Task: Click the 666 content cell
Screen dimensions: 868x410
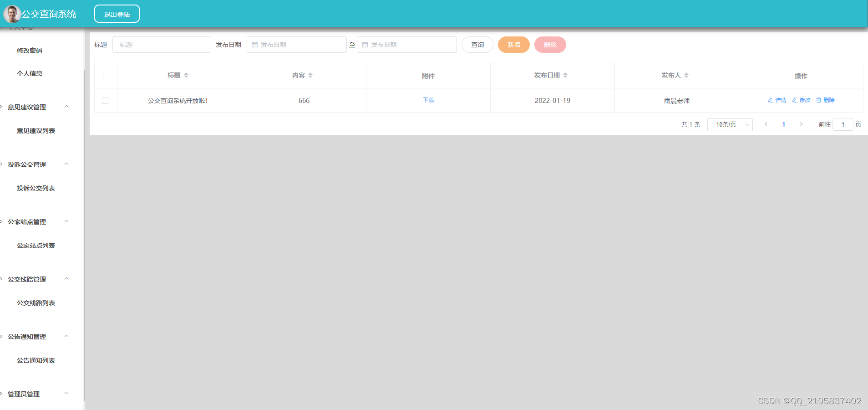Action: coord(304,101)
